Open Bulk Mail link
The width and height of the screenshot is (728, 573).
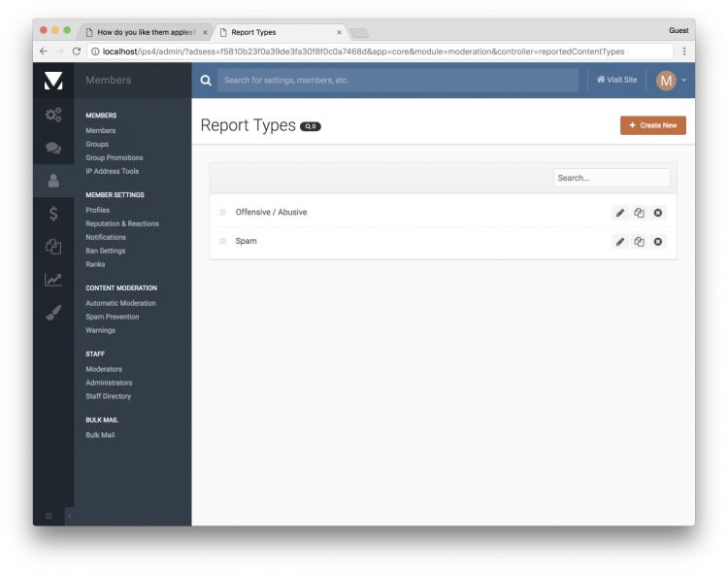click(100, 435)
